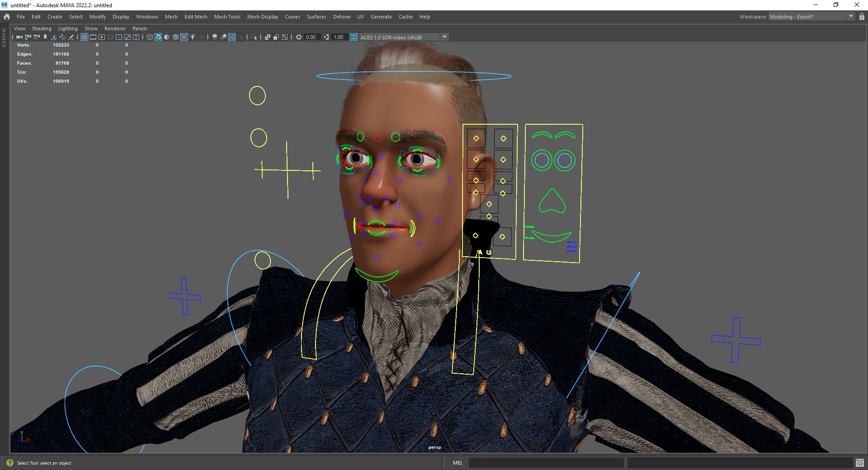Open the Windows menu
Viewport: 868px width, 470px height.
147,17
